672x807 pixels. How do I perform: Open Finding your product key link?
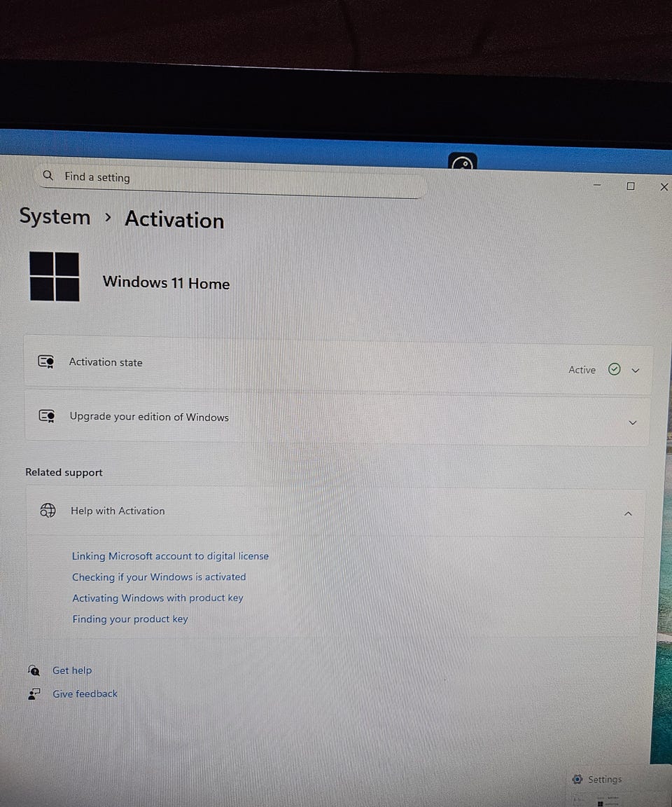pos(130,619)
